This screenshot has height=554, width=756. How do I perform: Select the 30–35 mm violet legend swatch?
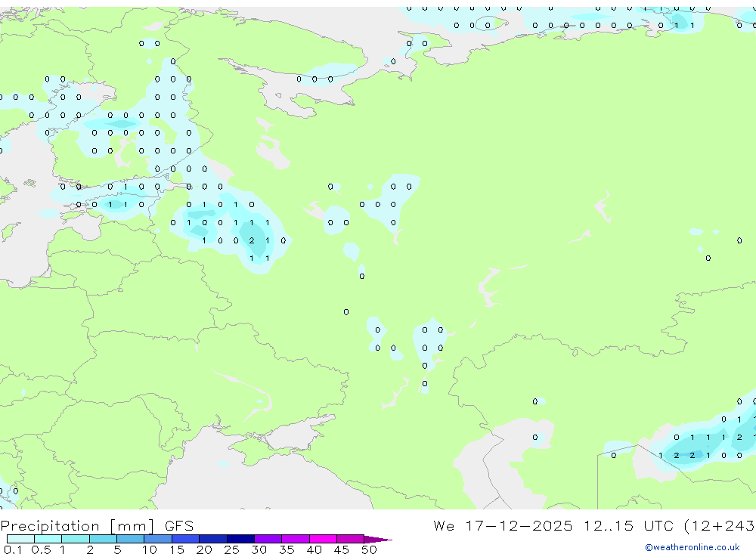(x=268, y=539)
